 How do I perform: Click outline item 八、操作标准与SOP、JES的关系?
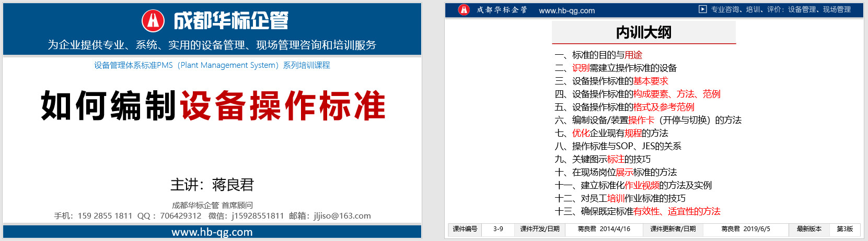tap(618, 146)
